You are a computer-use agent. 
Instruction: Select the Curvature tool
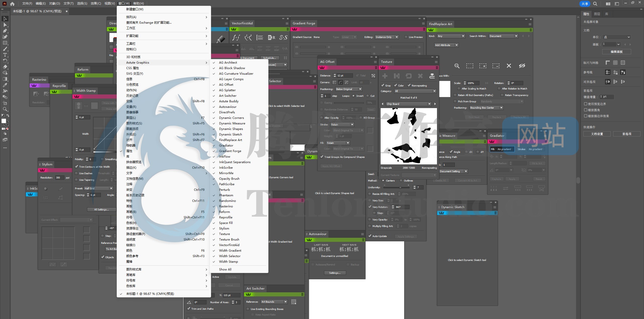[5, 37]
